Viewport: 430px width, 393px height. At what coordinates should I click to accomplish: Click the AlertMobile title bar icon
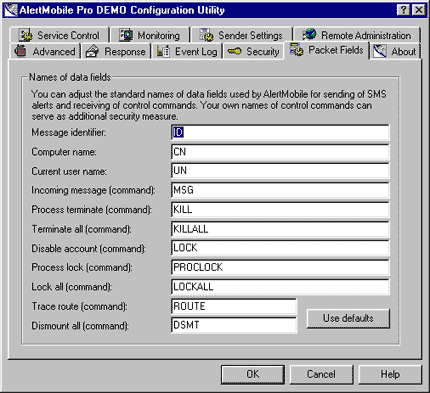coord(11,10)
